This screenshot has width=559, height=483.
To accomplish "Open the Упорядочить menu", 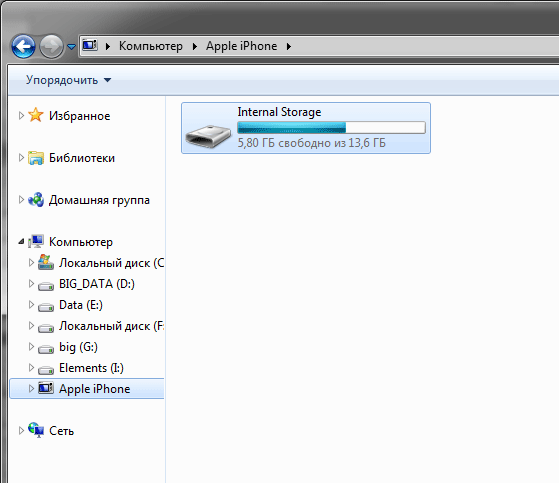I will (x=68, y=80).
